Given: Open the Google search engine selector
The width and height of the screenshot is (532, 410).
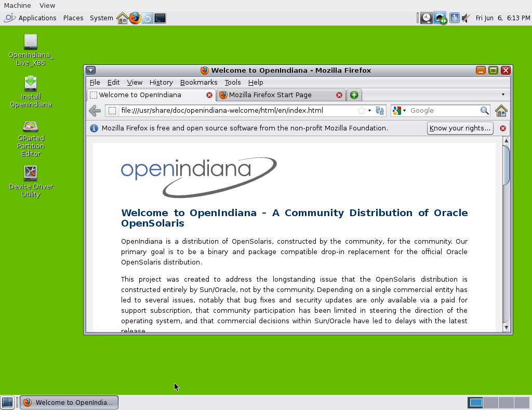Looking at the screenshot, I should coord(399,111).
